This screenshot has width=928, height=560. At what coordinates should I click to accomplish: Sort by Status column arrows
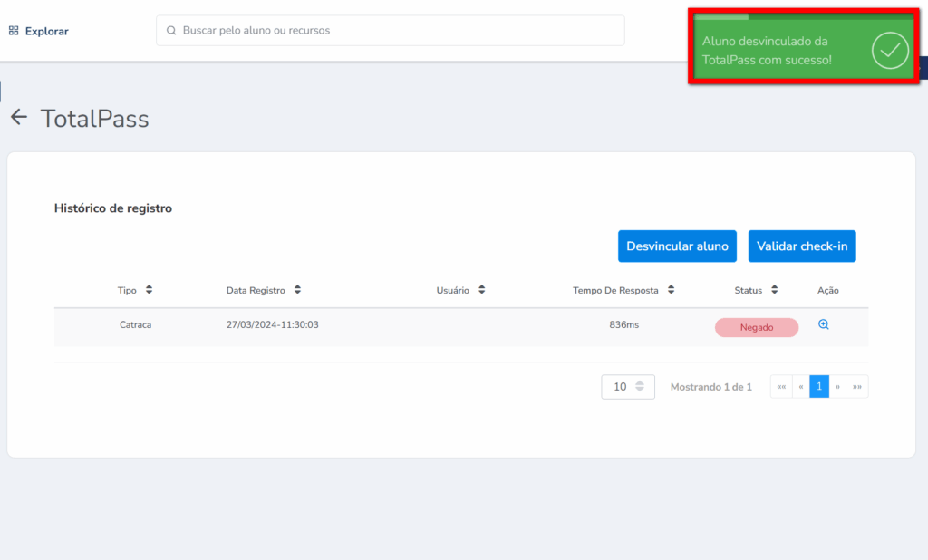pyautogui.click(x=775, y=290)
